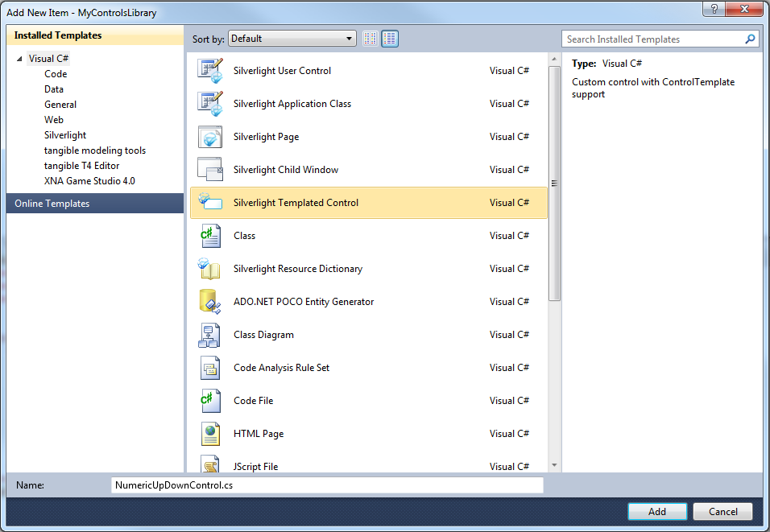This screenshot has height=532, width=770.
Task: Click the Class Diagram template icon
Action: pyautogui.click(x=209, y=335)
